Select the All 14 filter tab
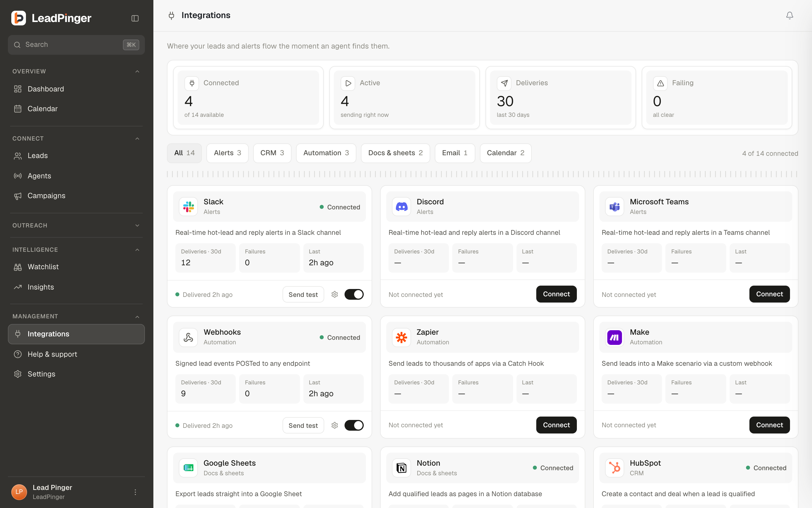The width and height of the screenshot is (812, 508). tap(185, 153)
